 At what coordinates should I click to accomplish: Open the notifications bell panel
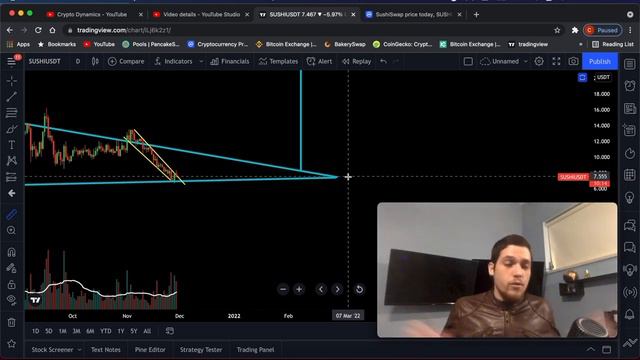pyautogui.click(x=630, y=313)
